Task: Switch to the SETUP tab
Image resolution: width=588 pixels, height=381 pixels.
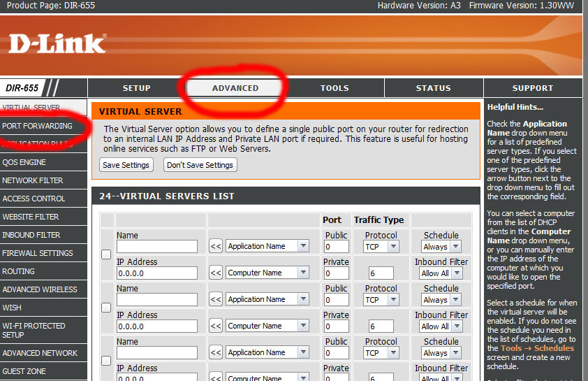Action: [137, 88]
